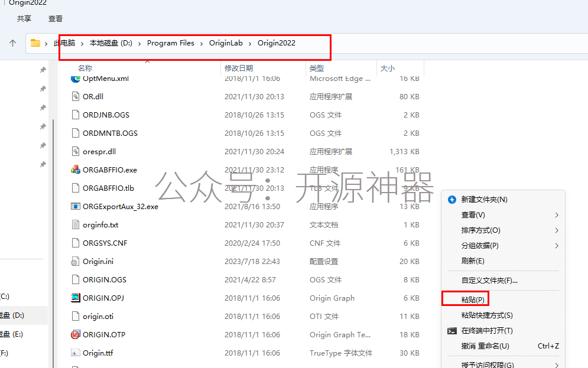Open the 排序方式(O) submenu

point(503,230)
